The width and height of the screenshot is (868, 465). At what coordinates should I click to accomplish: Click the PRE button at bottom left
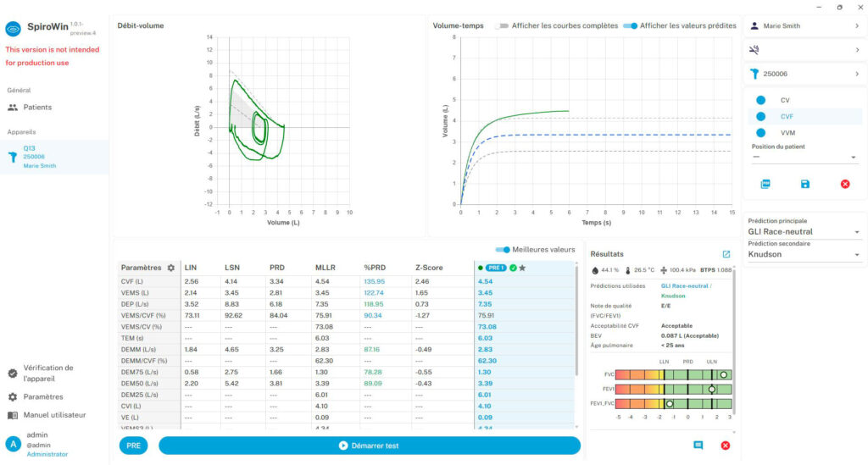pos(133,446)
